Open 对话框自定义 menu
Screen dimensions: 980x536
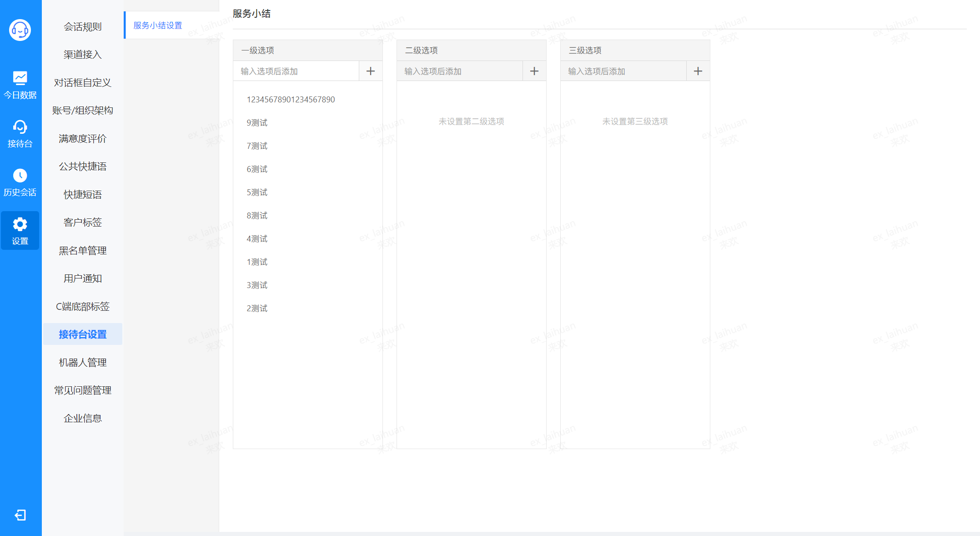pyautogui.click(x=83, y=83)
